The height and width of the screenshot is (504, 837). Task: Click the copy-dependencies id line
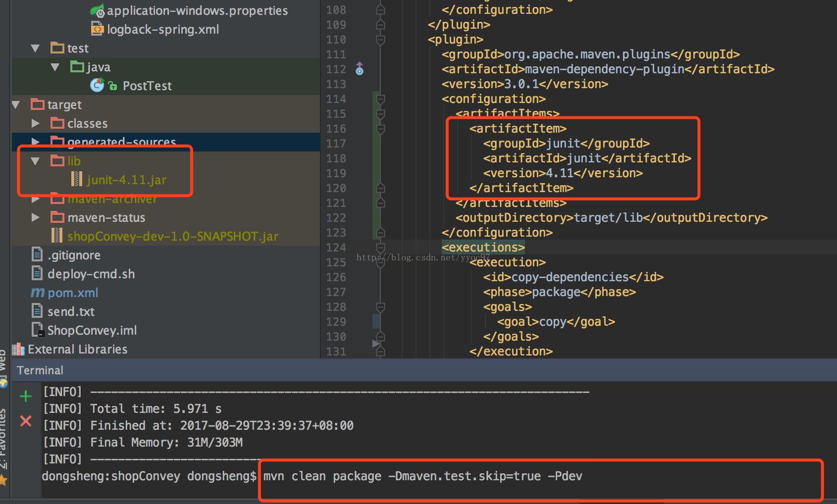tap(574, 277)
